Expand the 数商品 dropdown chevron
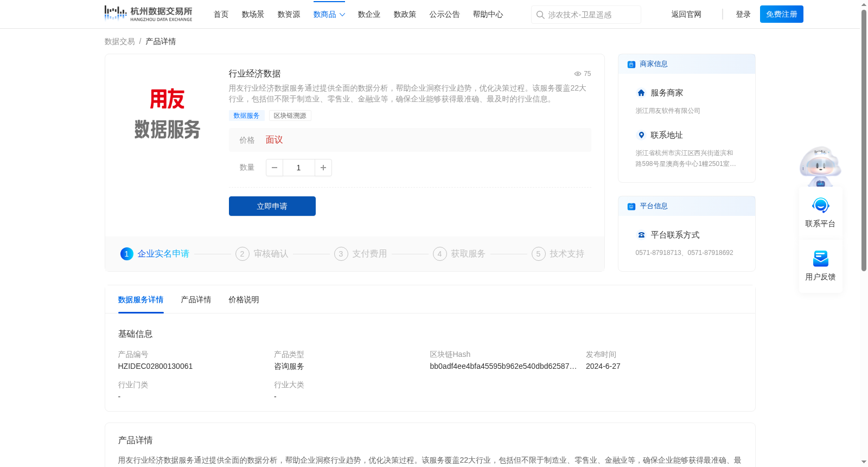The image size is (868, 467). [x=342, y=15]
